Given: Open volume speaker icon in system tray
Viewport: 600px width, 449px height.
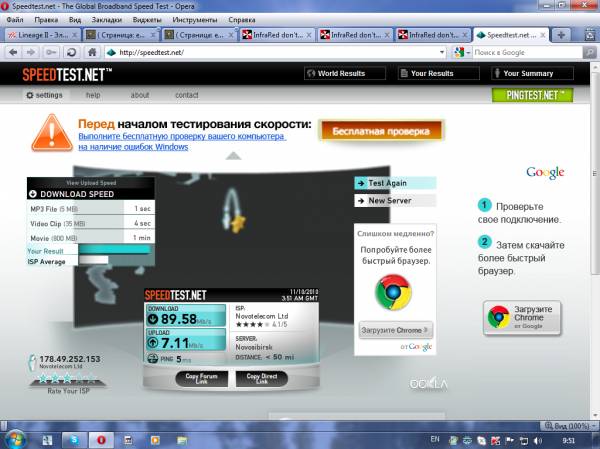Looking at the screenshot, I should point(538,441).
